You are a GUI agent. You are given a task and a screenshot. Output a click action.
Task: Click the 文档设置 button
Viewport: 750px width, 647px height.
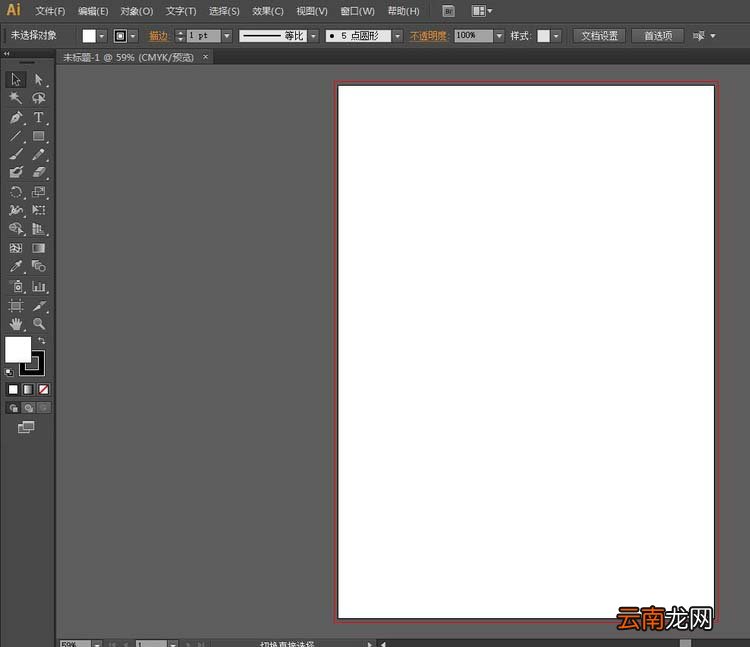[599, 36]
